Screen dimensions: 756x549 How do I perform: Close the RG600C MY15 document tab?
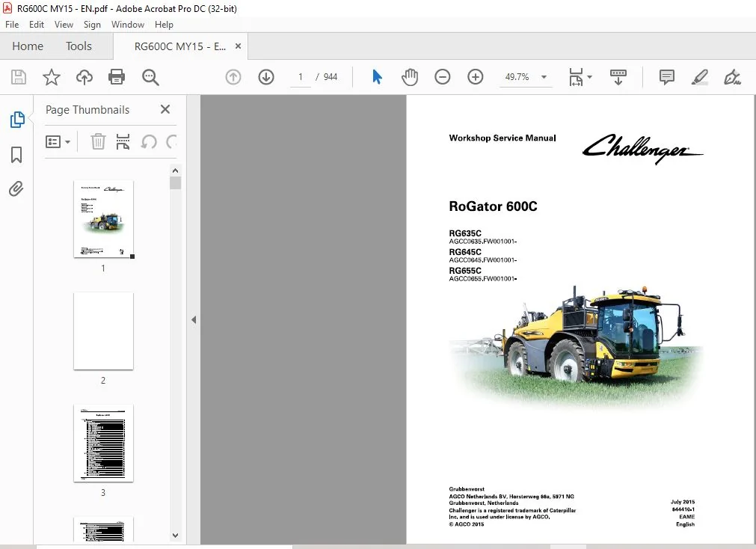click(x=239, y=46)
